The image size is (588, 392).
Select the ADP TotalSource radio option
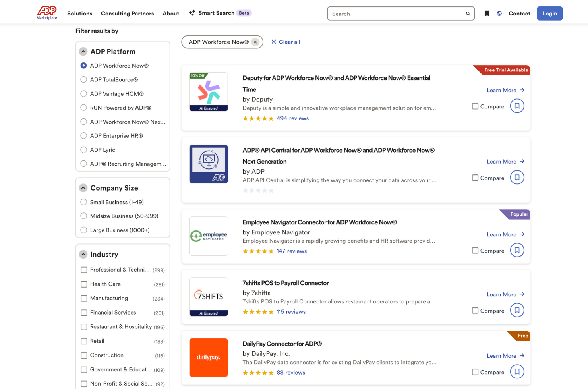(x=84, y=80)
